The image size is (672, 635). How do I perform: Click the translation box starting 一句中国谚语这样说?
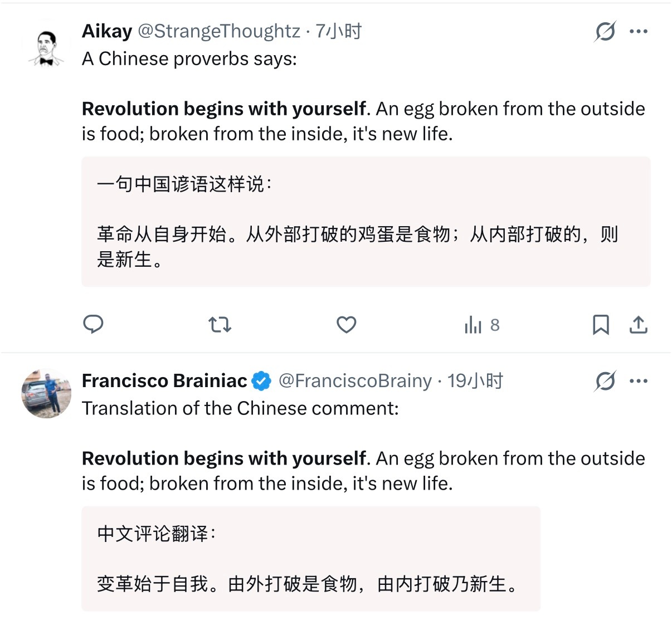(366, 222)
